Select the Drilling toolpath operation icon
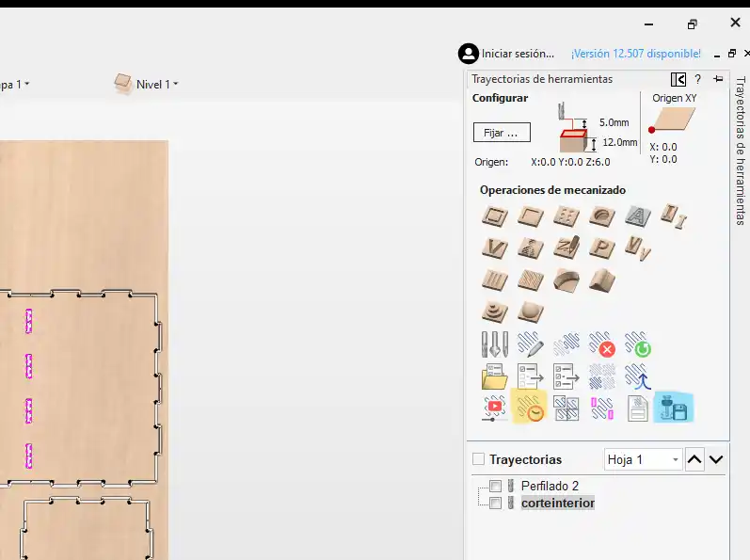Screen dimensions: 750x560 (x=566, y=216)
